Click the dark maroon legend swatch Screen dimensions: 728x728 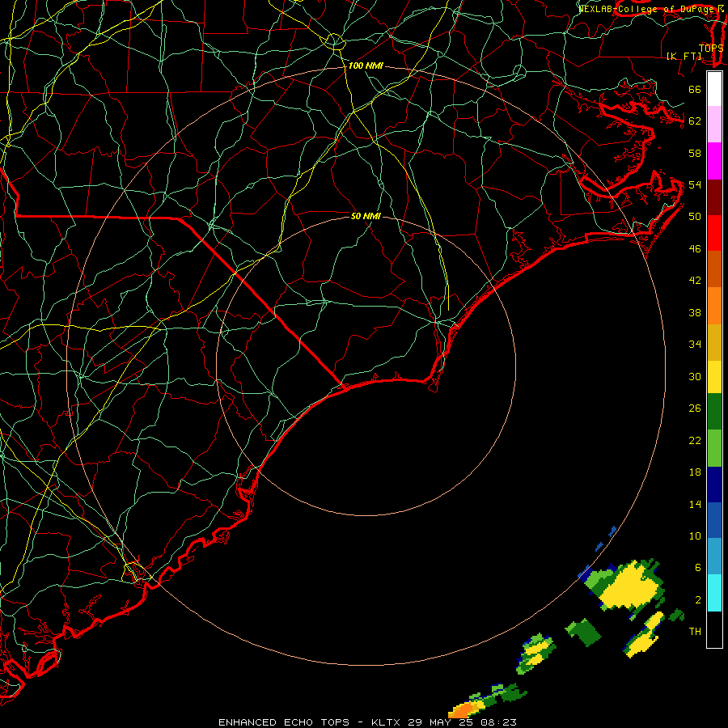[x=714, y=197]
